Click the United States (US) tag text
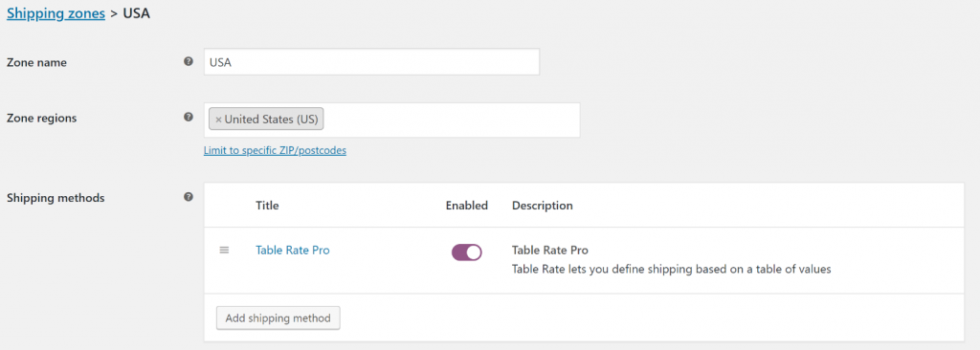 (271, 120)
